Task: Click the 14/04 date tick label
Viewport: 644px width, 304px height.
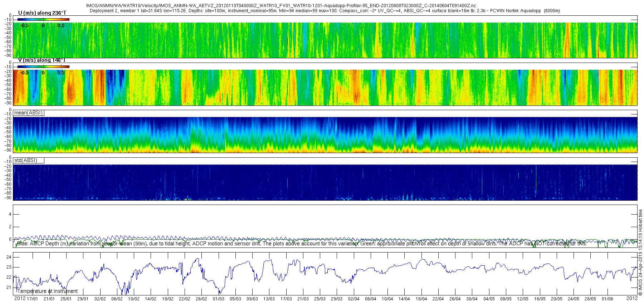Action: pyautogui.click(x=404, y=299)
